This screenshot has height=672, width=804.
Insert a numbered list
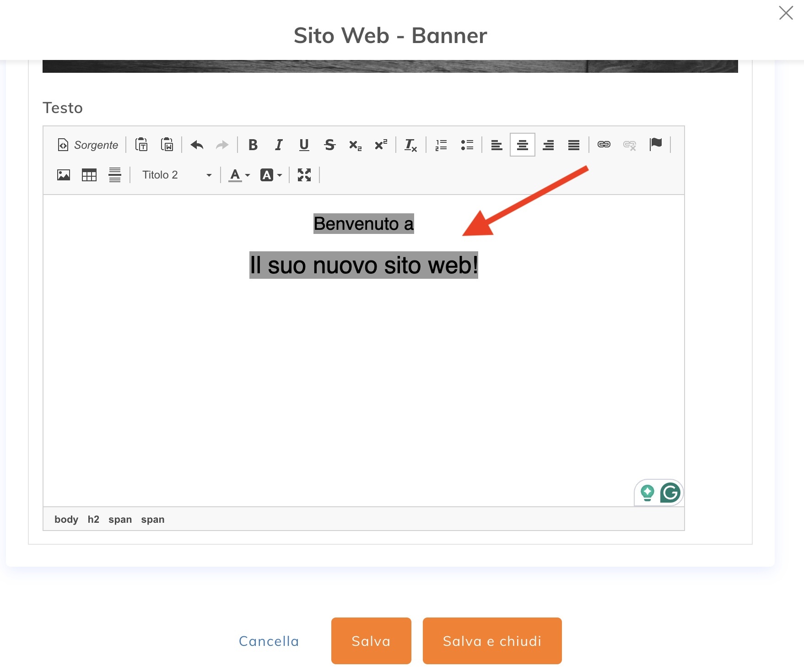tap(441, 145)
